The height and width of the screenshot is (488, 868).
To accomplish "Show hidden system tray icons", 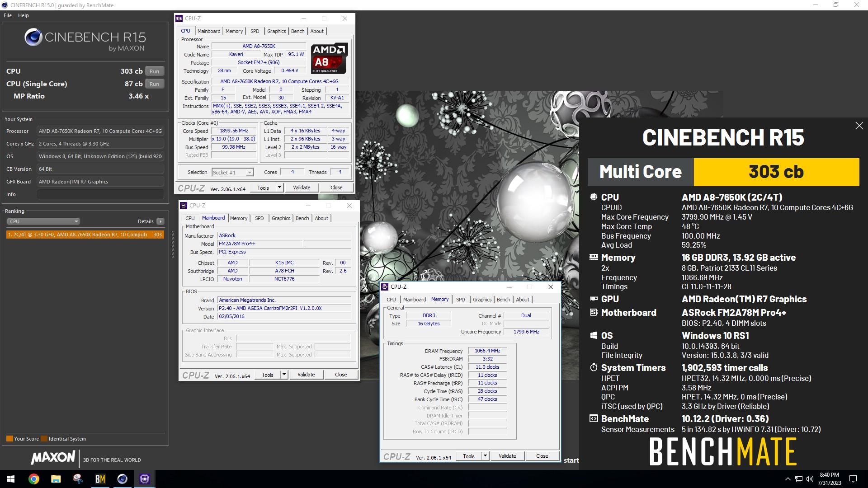I will 788,479.
